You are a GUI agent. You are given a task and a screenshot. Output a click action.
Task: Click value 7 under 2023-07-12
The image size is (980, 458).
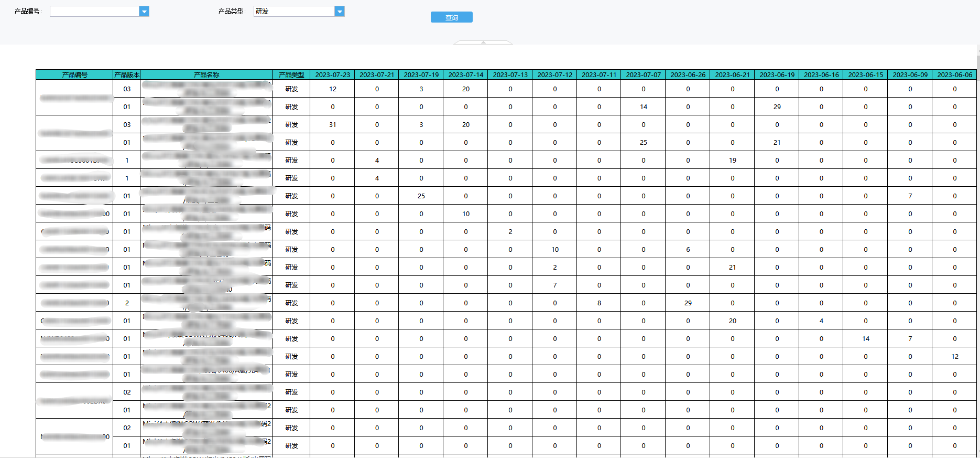pos(555,285)
